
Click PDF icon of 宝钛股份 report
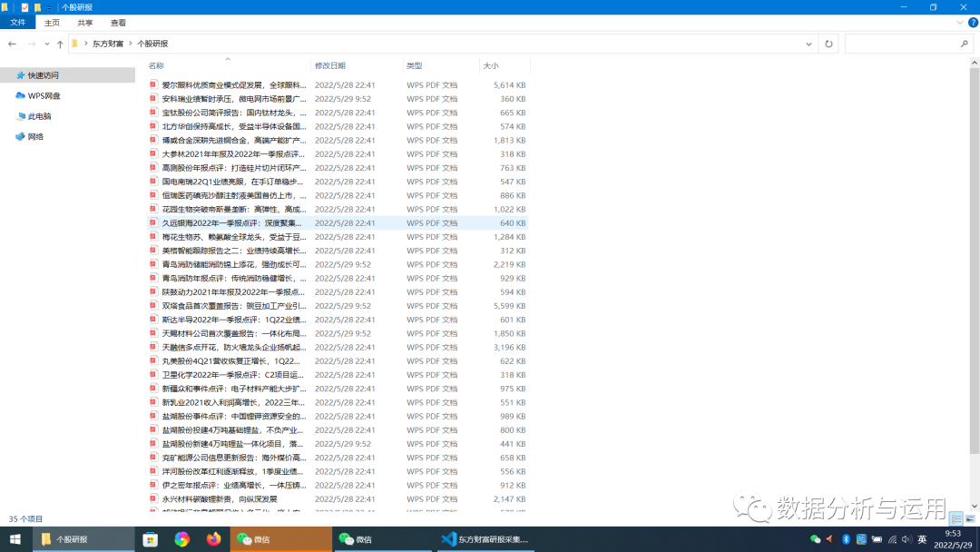153,112
